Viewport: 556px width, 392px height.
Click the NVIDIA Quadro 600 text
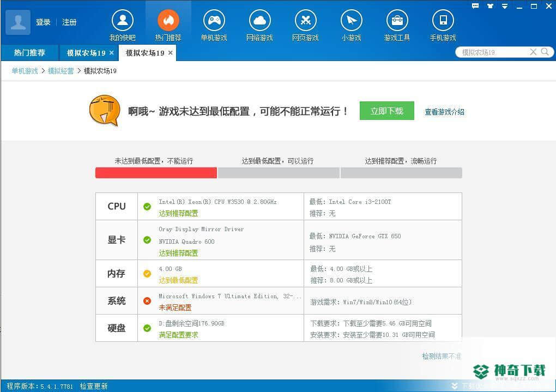[186, 242]
